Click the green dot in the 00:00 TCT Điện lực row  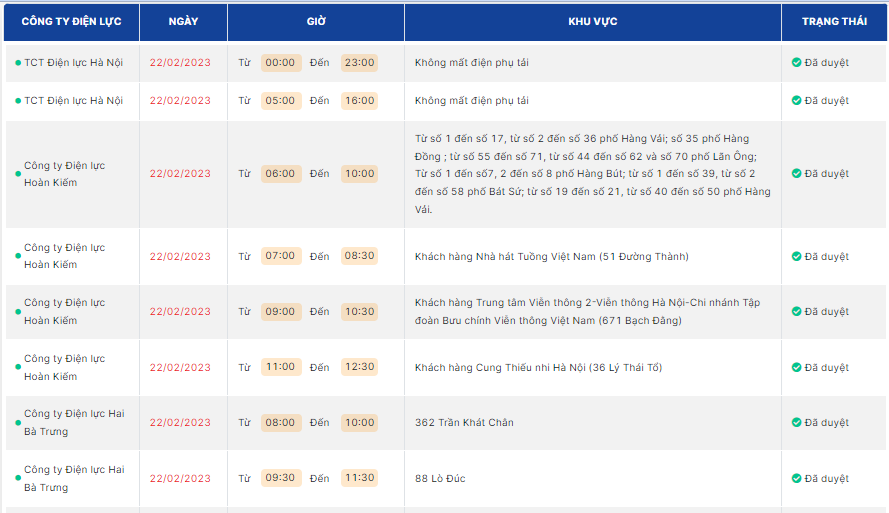pos(18,63)
